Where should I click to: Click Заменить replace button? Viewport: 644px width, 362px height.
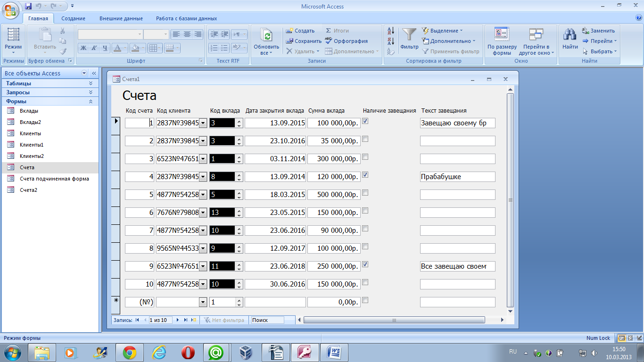(598, 31)
